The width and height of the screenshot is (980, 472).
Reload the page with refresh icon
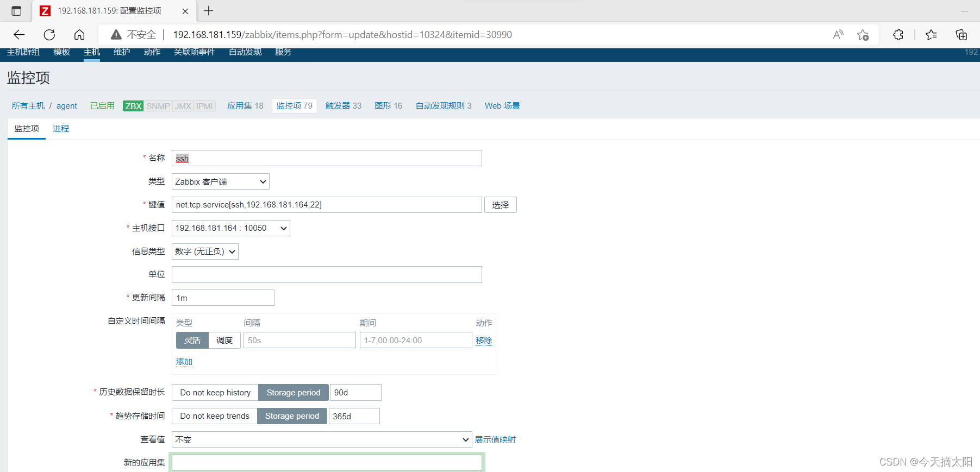[49, 35]
